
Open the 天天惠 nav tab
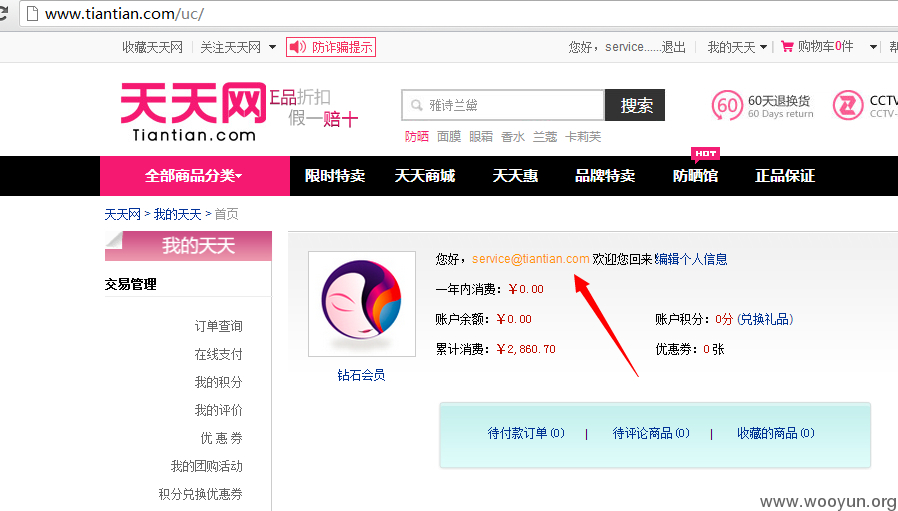point(515,175)
